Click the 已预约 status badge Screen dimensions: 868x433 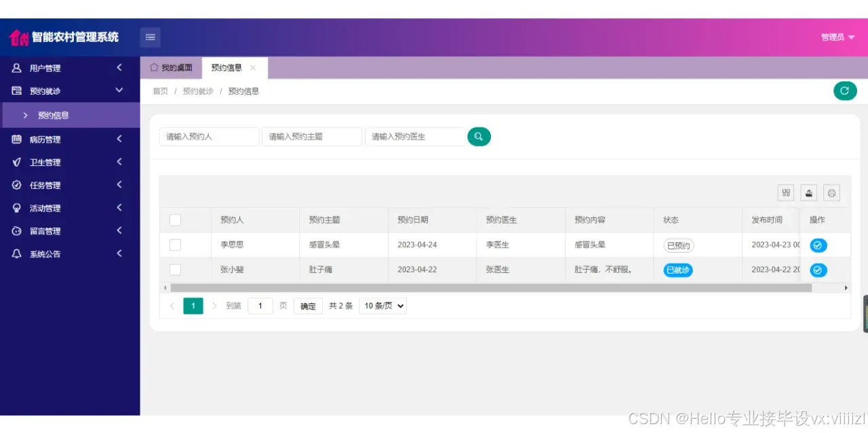click(679, 245)
